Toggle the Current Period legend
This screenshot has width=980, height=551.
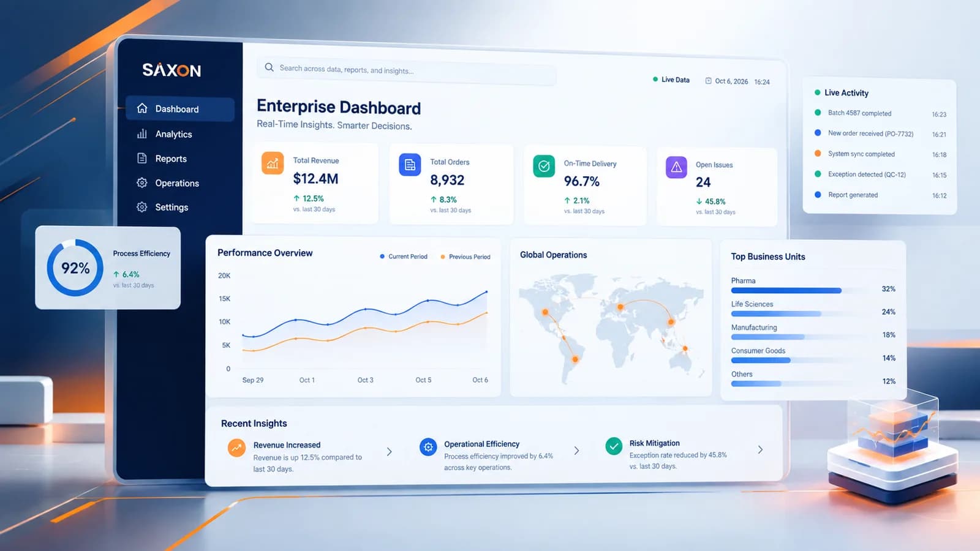pos(404,257)
